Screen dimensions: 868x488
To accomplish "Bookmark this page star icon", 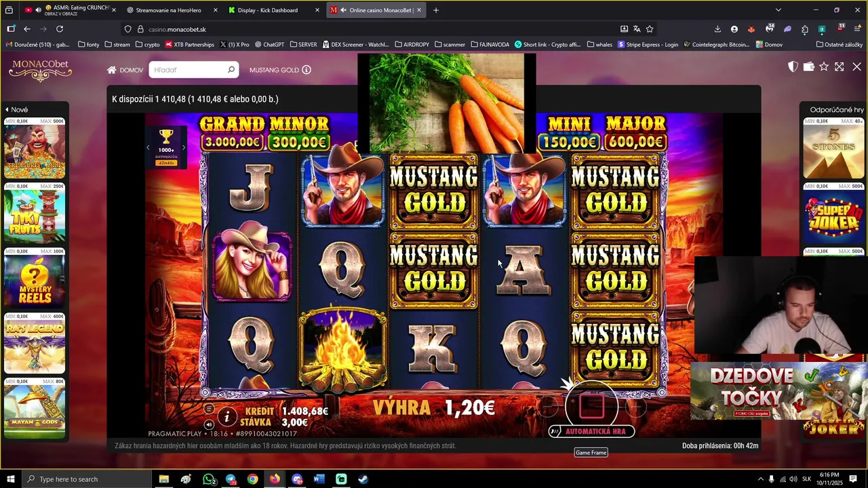I will (650, 29).
